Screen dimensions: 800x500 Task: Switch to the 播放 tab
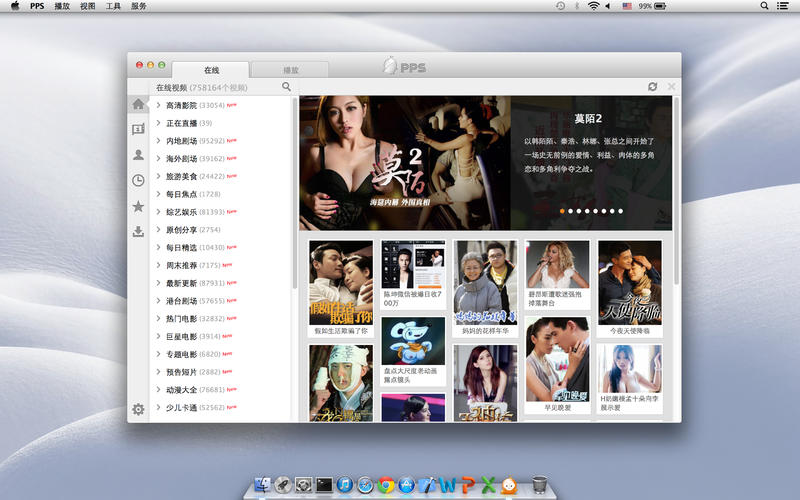tap(290, 71)
